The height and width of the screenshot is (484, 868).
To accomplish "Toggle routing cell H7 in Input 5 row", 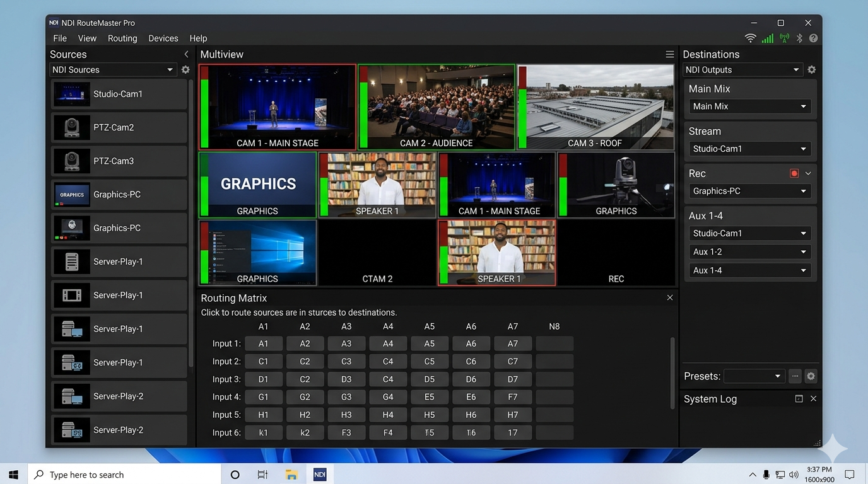I will point(513,415).
